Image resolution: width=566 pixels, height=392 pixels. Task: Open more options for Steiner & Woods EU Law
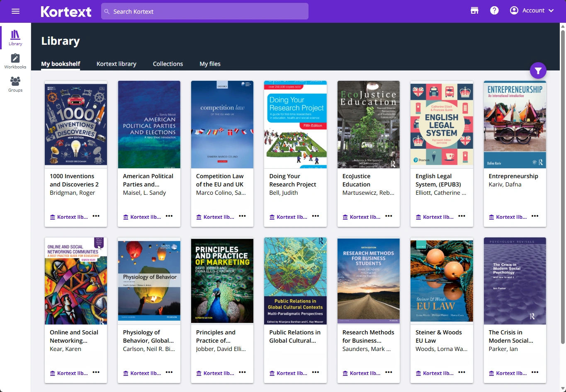(x=462, y=373)
